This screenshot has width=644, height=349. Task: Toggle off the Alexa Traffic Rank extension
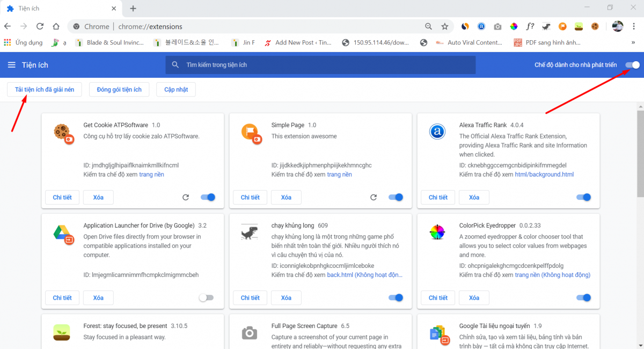tap(583, 198)
